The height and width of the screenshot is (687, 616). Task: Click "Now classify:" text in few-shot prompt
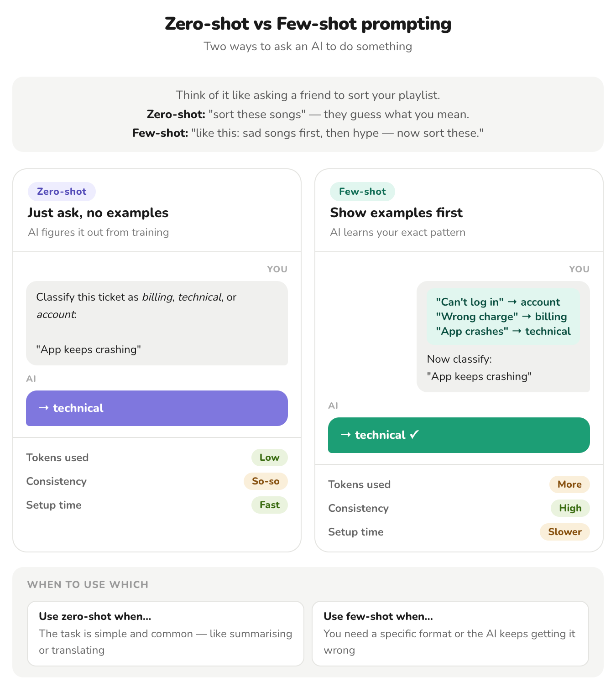[x=459, y=359]
